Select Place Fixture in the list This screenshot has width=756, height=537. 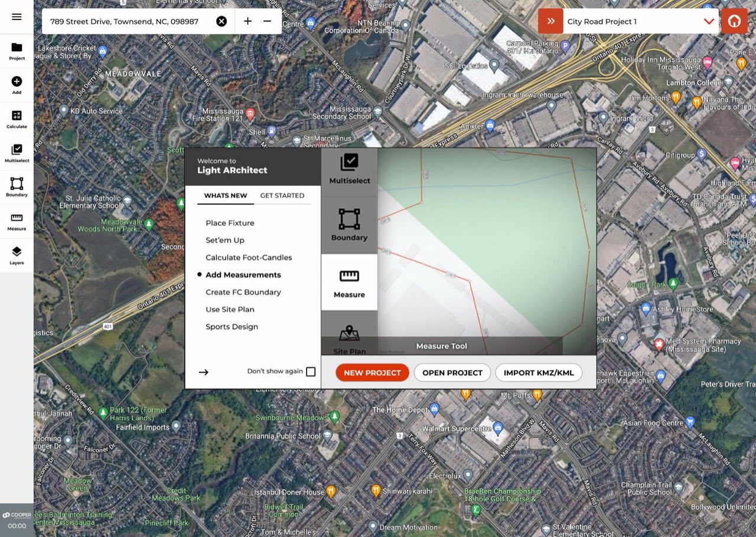[x=230, y=223]
